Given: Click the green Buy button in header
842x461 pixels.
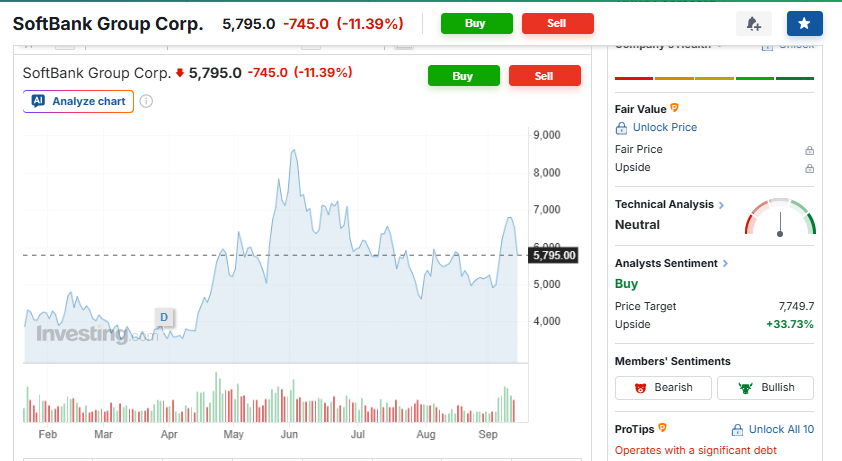Looking at the screenshot, I should click(x=477, y=24).
